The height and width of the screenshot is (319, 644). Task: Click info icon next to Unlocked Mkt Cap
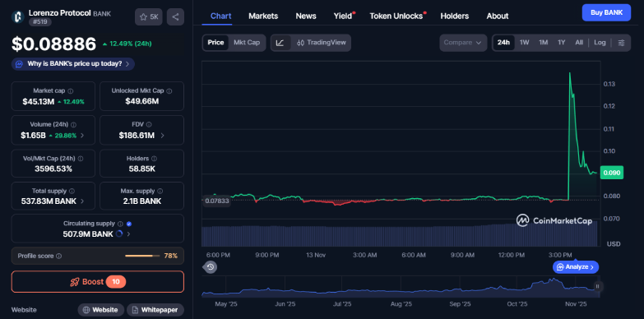[x=169, y=90]
